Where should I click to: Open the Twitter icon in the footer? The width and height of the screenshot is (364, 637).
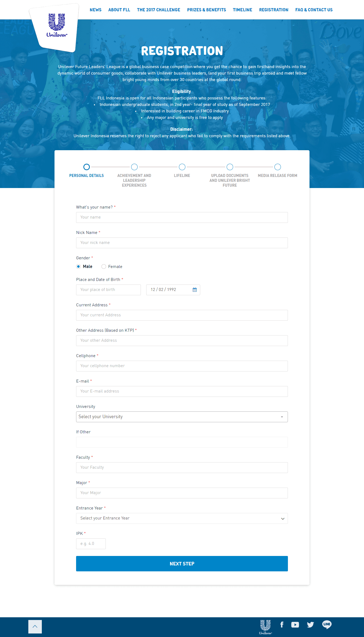pyautogui.click(x=310, y=625)
